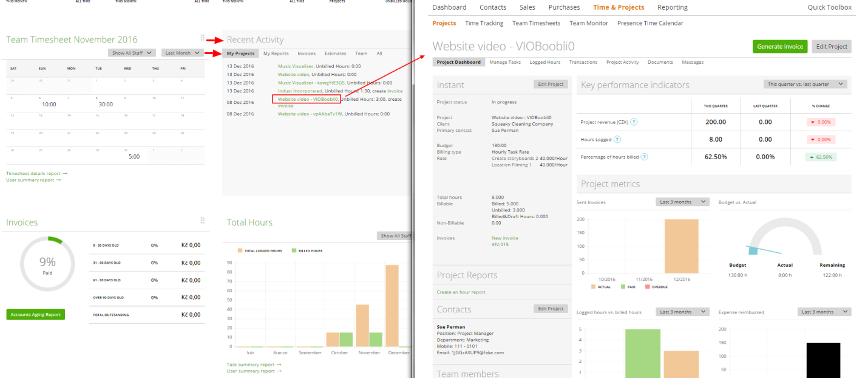Click Edit Project button beside Generate invoice

click(x=832, y=46)
